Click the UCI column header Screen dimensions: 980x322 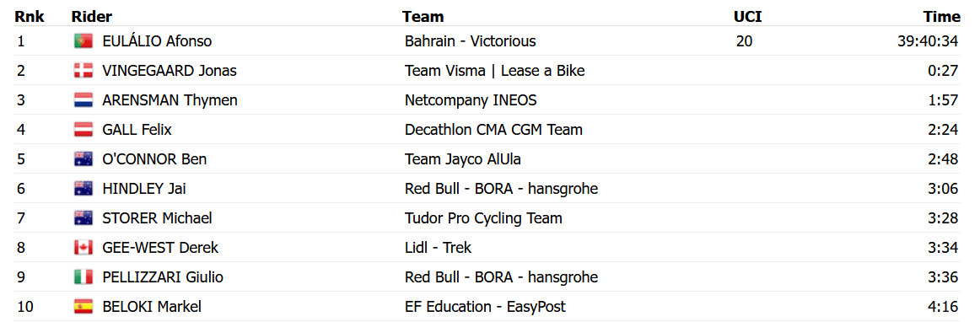click(748, 17)
